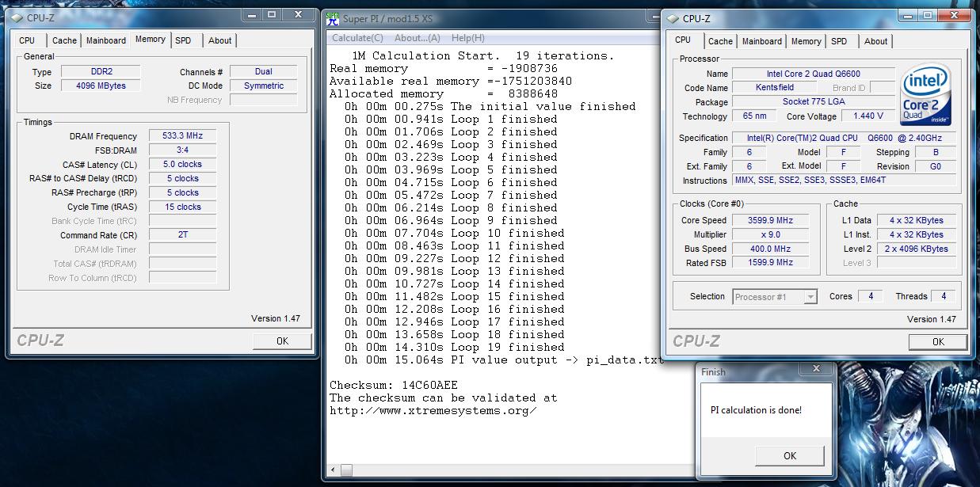Click the Multiplier value x 9.0
Image resolution: width=980 pixels, height=487 pixels.
(771, 235)
